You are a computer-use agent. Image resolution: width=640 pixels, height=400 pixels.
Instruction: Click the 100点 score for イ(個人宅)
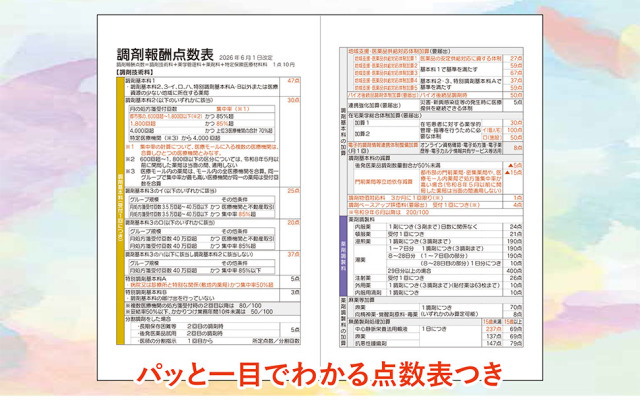(514, 130)
